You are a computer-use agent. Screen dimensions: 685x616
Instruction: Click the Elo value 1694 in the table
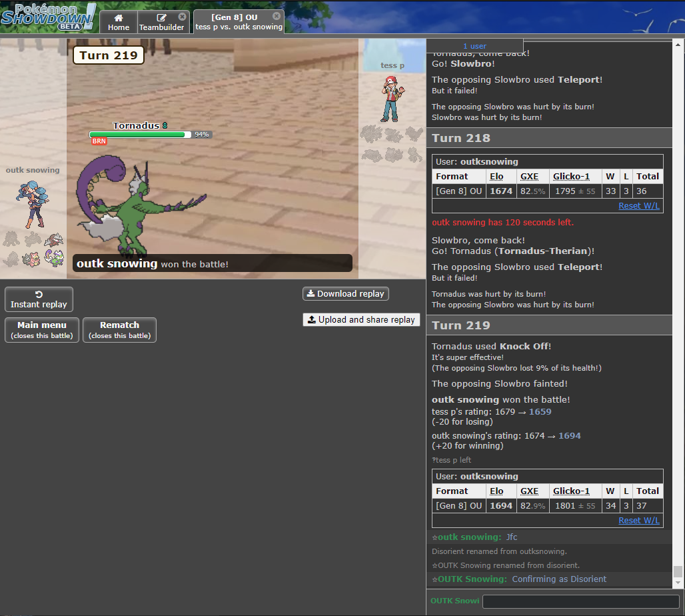point(501,506)
